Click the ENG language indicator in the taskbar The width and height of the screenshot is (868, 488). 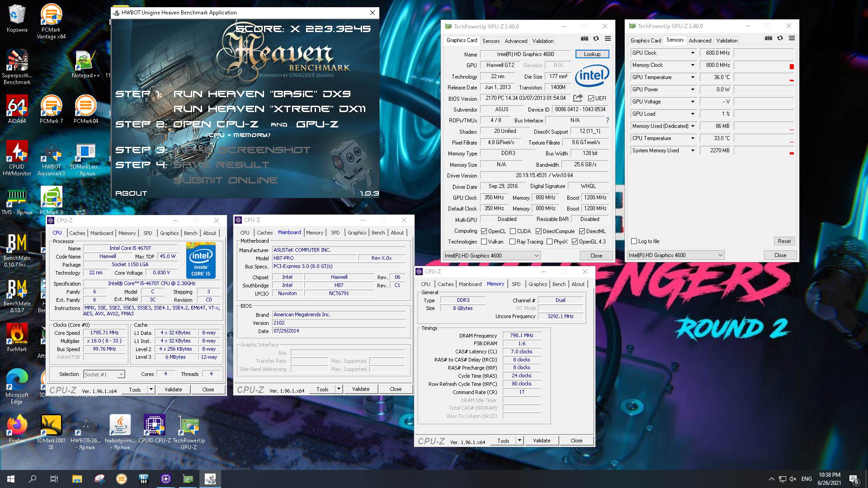[807, 479]
